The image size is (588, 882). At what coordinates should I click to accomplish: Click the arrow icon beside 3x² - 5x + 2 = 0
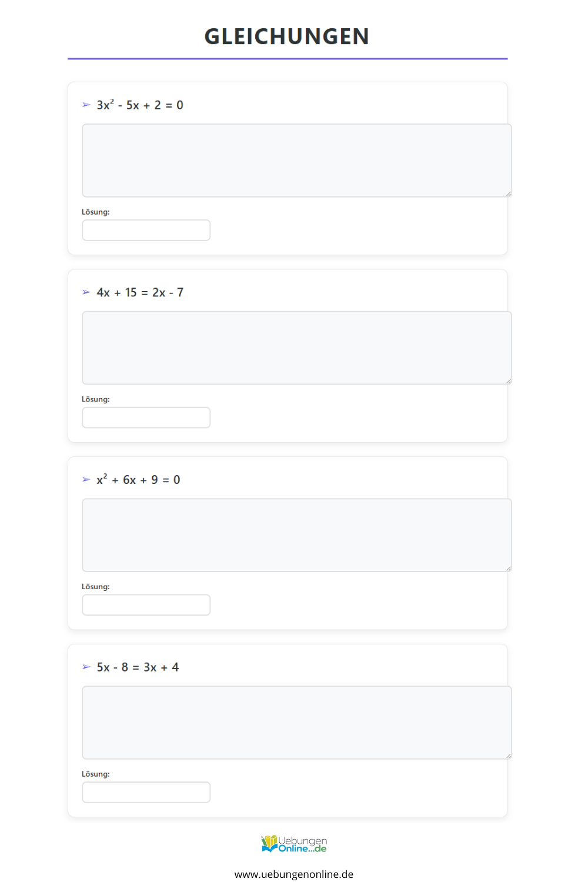(x=86, y=105)
